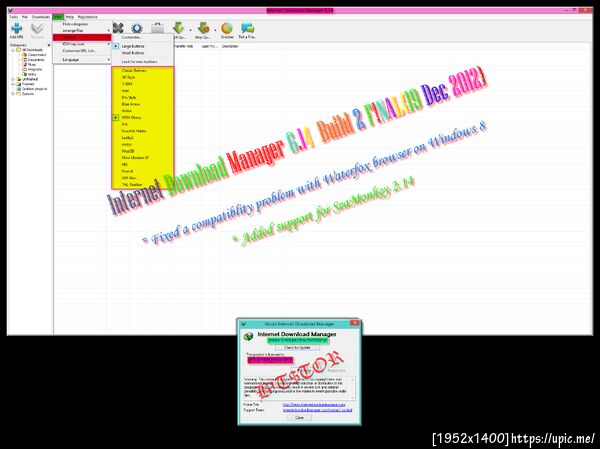Click the Video category icon
600x449 pixels.
pyautogui.click(x=24, y=74)
